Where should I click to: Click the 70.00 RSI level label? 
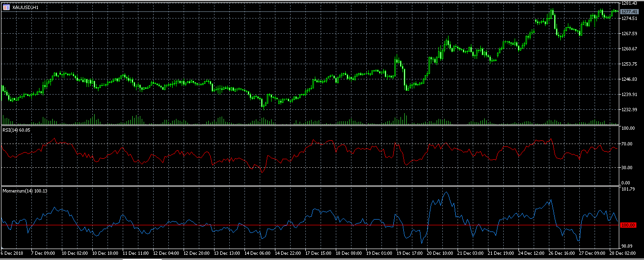click(628, 144)
